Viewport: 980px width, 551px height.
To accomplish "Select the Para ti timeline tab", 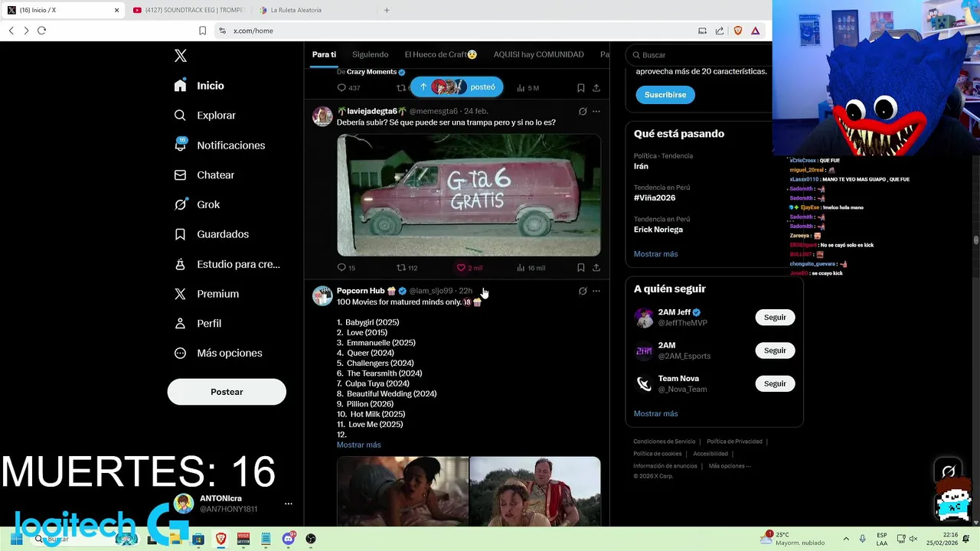I will click(324, 54).
